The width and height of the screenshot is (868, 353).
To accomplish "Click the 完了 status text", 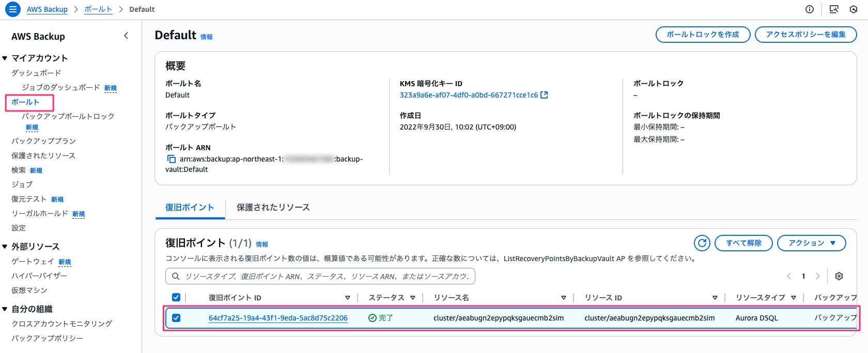I will click(x=385, y=318).
